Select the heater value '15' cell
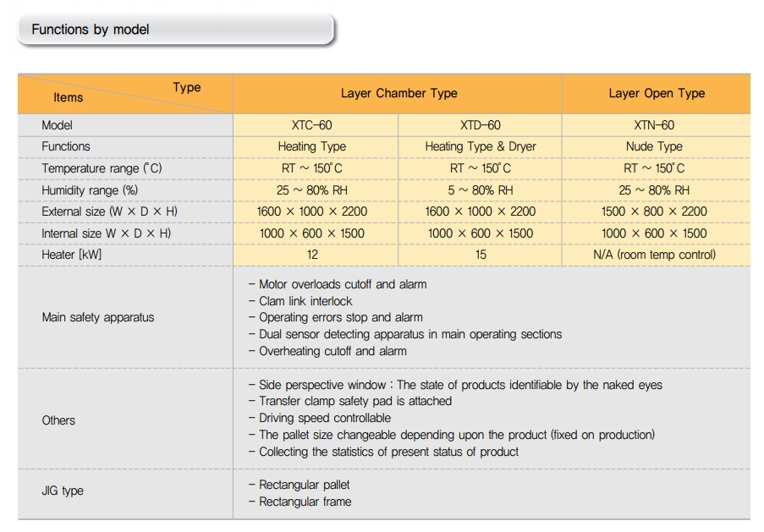 480,255
